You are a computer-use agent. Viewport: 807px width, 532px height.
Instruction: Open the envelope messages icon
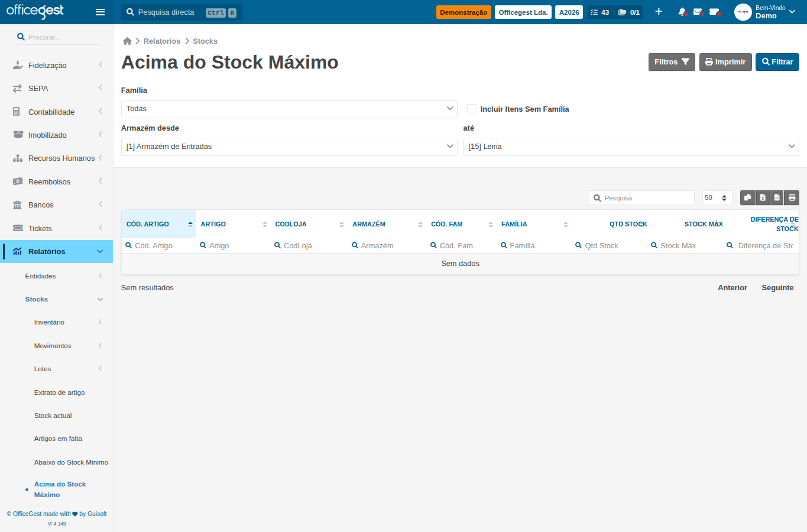[x=698, y=12]
